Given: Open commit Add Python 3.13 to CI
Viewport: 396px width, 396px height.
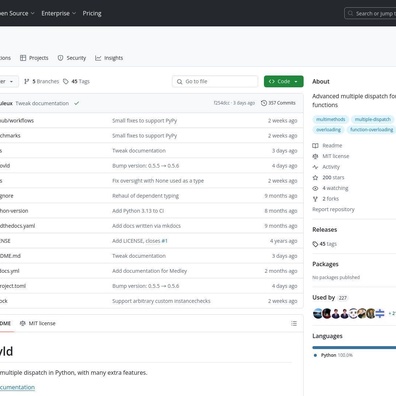Looking at the screenshot, I should click(x=138, y=211).
